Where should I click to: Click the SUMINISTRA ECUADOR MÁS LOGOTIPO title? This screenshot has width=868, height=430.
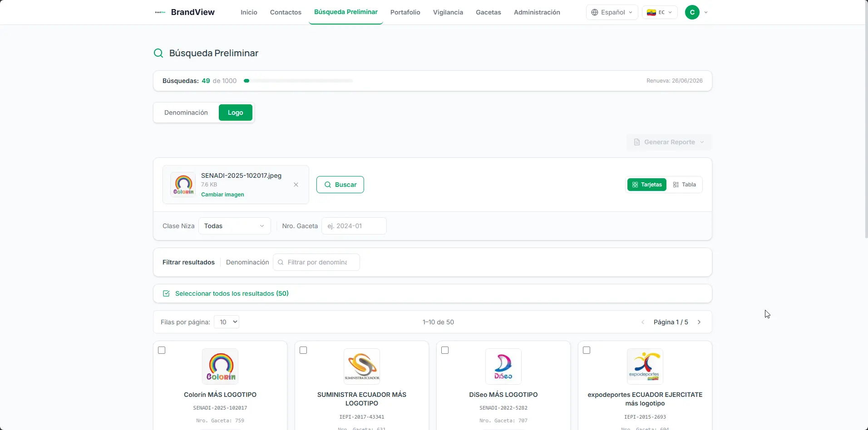[x=362, y=399]
